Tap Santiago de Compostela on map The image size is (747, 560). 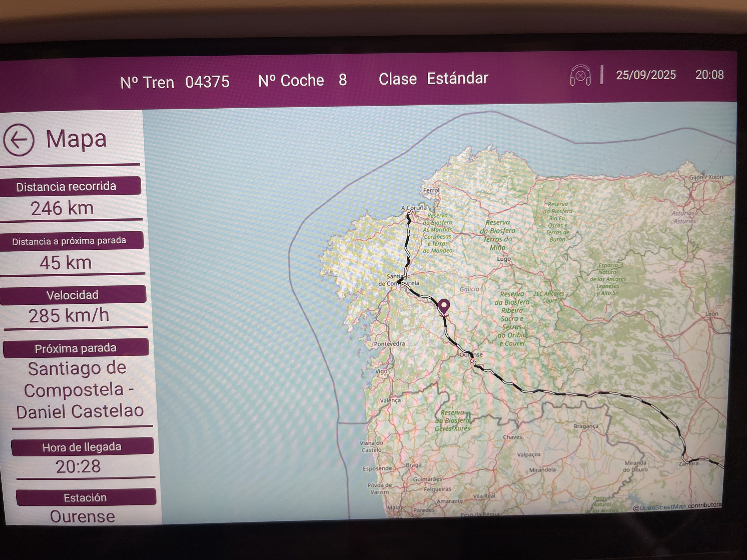(x=399, y=280)
